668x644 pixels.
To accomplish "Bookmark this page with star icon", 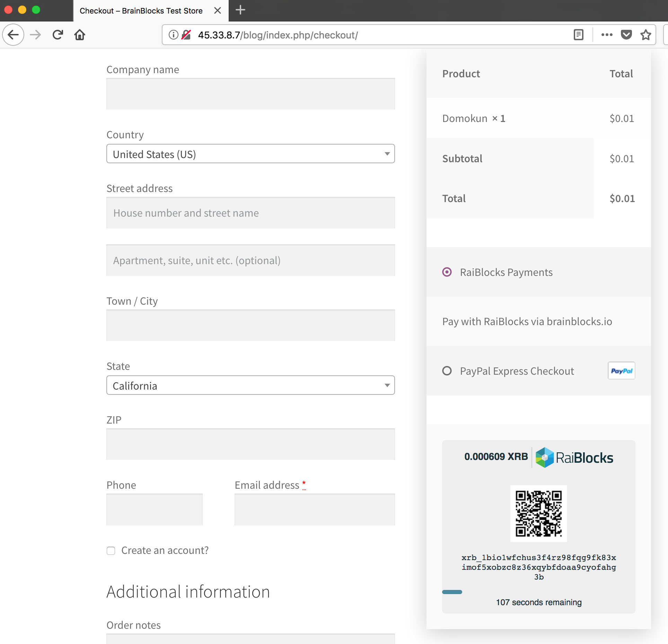I will (x=645, y=35).
